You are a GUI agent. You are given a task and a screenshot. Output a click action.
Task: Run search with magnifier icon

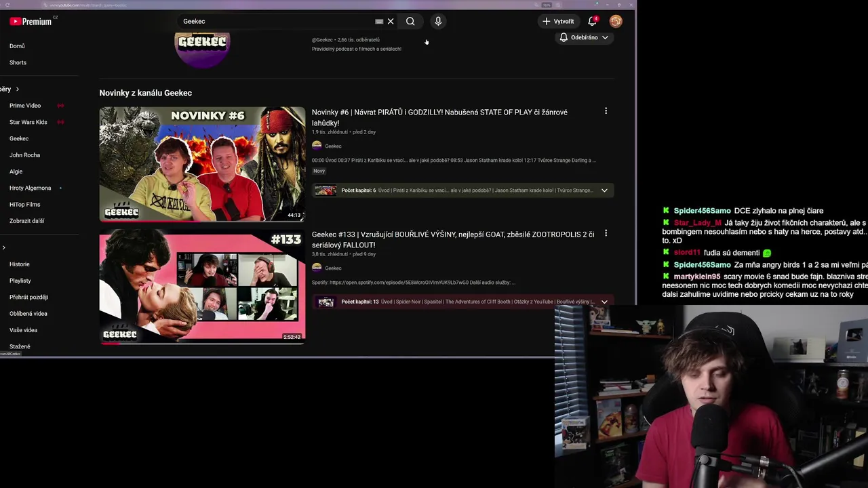(410, 21)
